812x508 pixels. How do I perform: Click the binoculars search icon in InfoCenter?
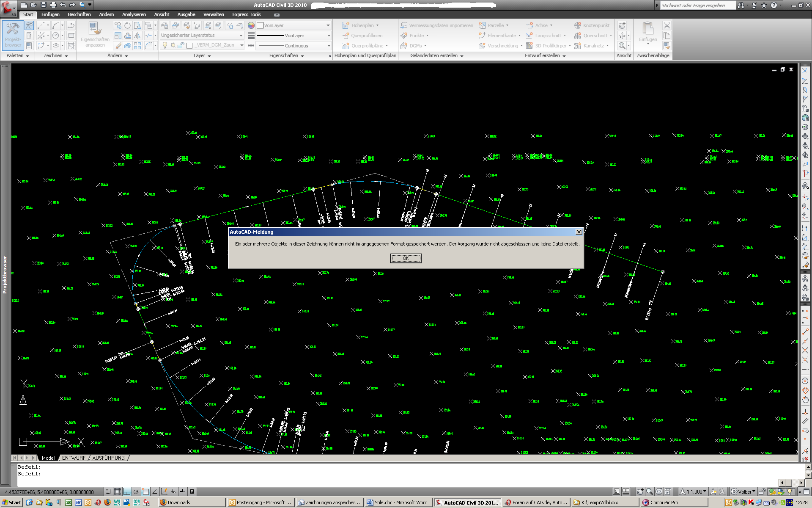point(741,5)
